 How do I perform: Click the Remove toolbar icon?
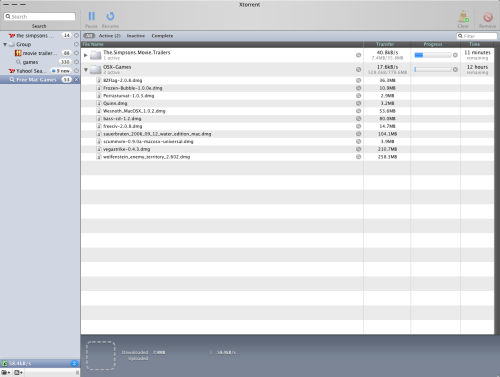click(488, 17)
